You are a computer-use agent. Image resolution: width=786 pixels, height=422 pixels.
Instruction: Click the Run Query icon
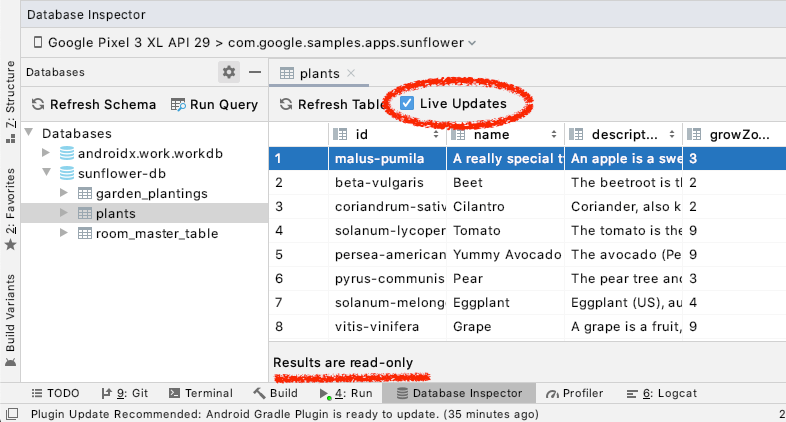(x=178, y=104)
